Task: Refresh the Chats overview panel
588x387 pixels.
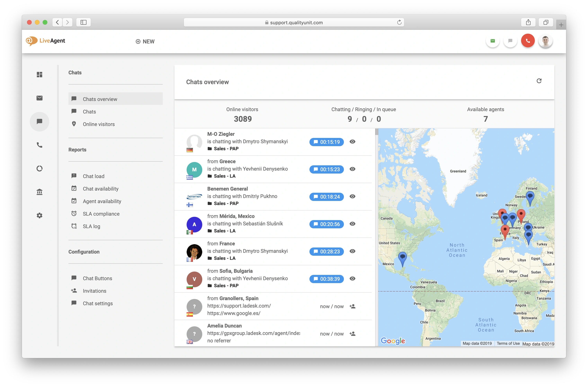Action: coord(539,81)
